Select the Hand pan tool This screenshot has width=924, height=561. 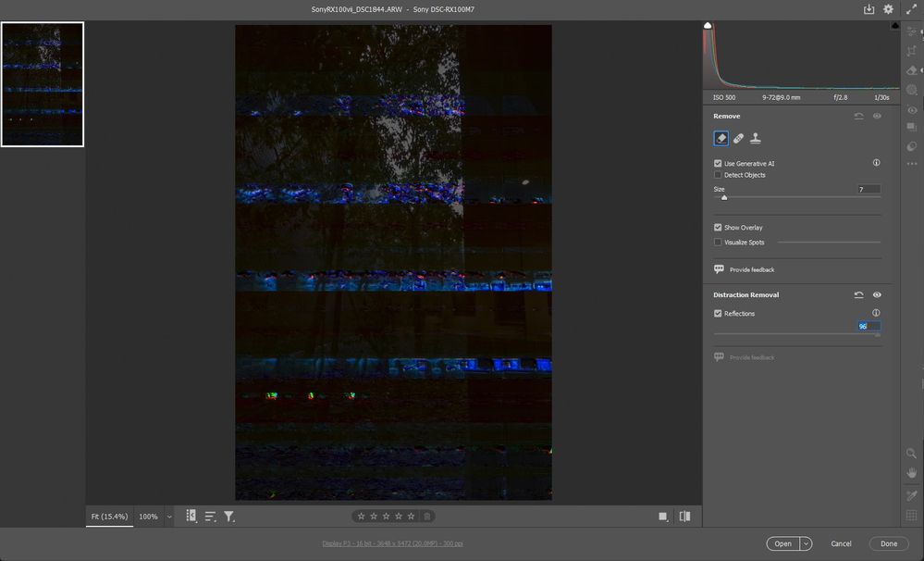pyautogui.click(x=912, y=473)
